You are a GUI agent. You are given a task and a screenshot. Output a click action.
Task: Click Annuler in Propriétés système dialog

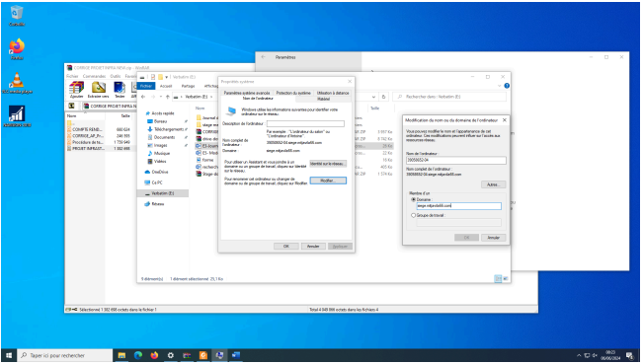point(313,246)
